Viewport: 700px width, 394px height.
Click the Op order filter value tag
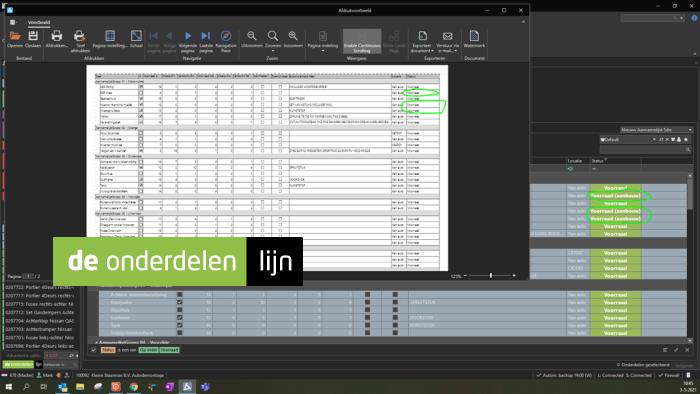tap(149, 350)
